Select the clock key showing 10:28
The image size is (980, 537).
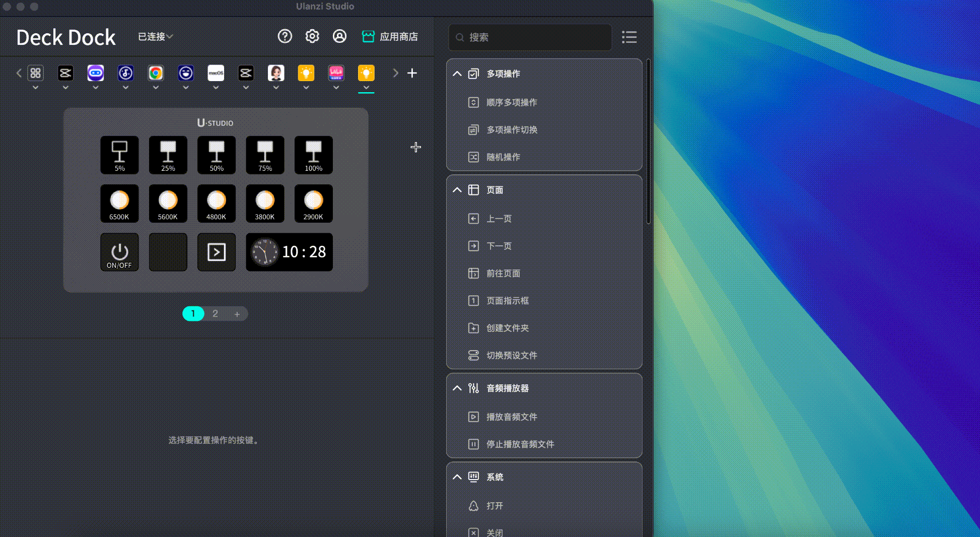[x=289, y=252]
